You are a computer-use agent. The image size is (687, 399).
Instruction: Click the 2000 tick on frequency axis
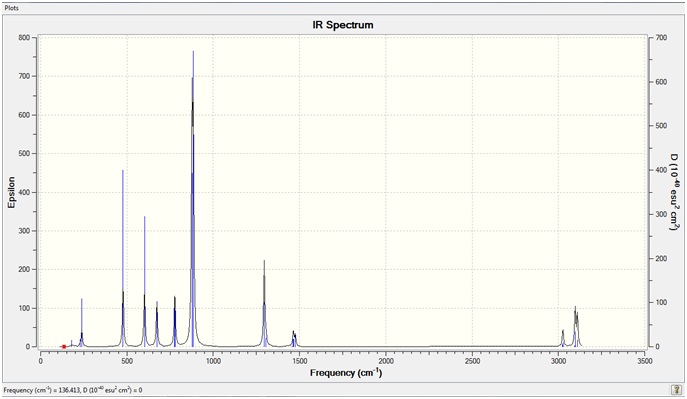click(386, 361)
